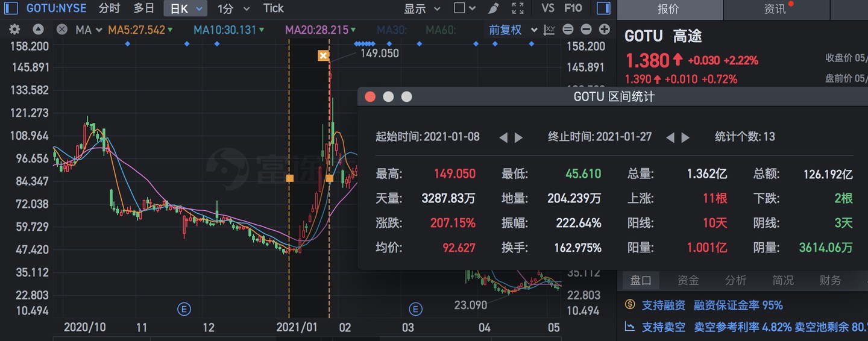868x341 pixels.
Task: Remove the MA indicator with X icon
Action: [x=61, y=30]
